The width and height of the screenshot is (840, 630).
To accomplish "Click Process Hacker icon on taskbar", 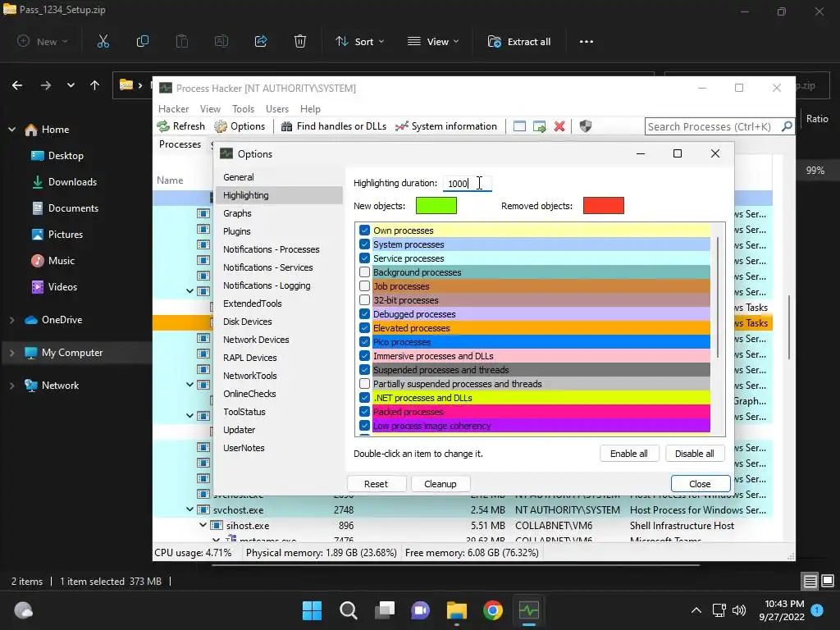I will 529,610.
